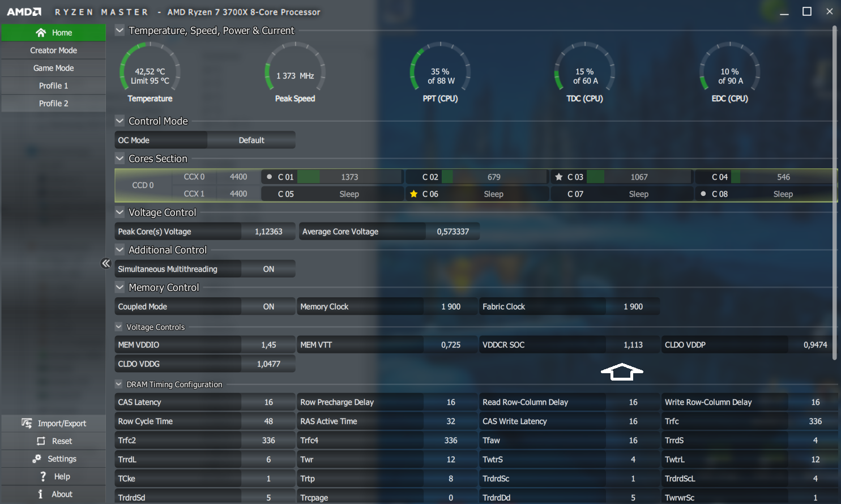
Task: Collapse the Cores Section chevron
Action: (119, 158)
